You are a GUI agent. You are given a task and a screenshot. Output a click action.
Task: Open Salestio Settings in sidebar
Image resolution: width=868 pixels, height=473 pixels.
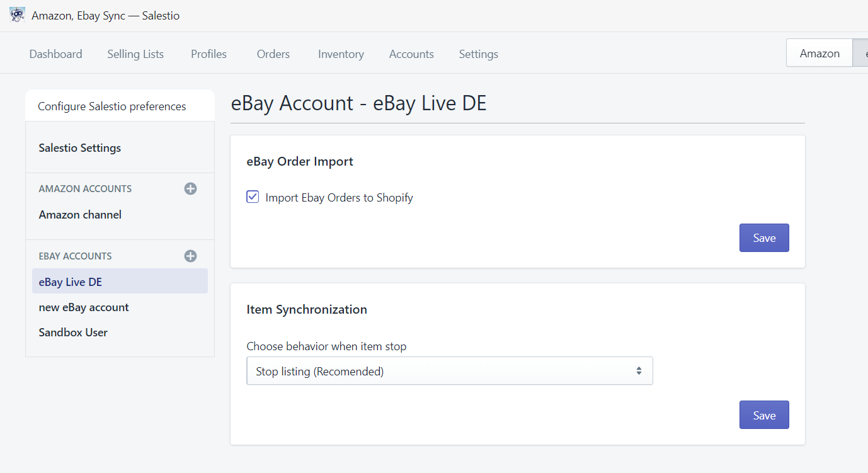80,148
